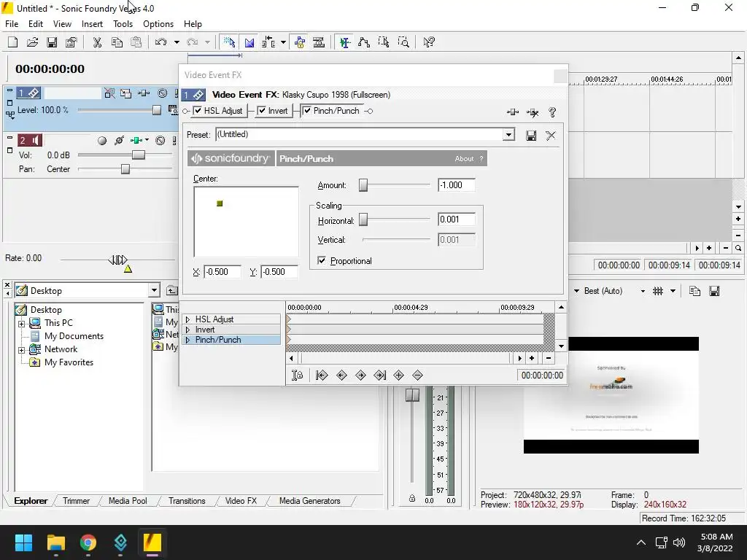
Task: Click the X center coordinate field
Action: 222,272
